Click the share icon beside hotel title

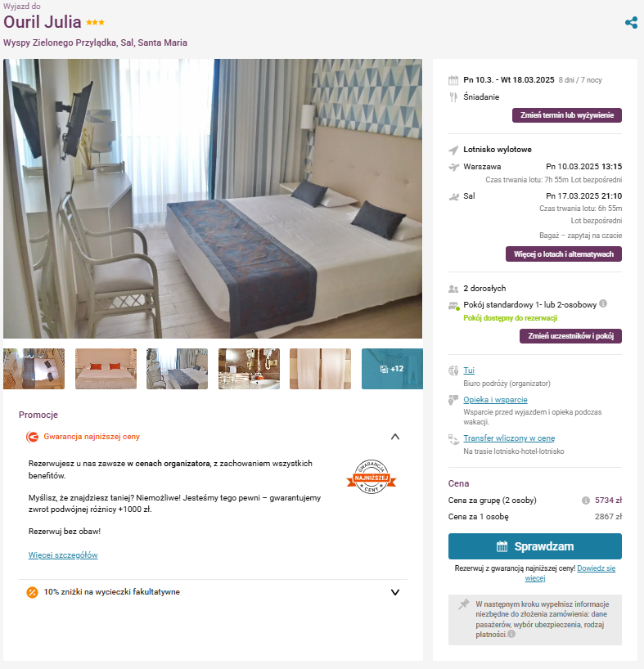[x=631, y=23]
